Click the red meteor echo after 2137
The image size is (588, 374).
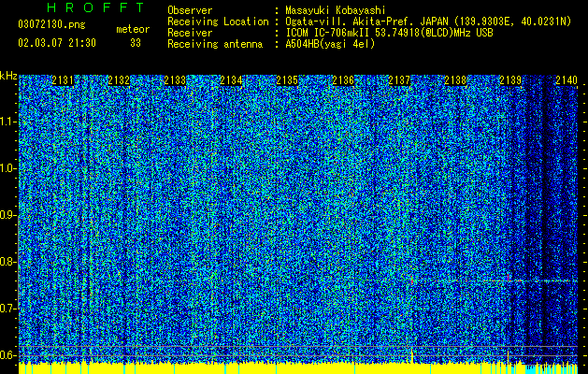pos(412,280)
